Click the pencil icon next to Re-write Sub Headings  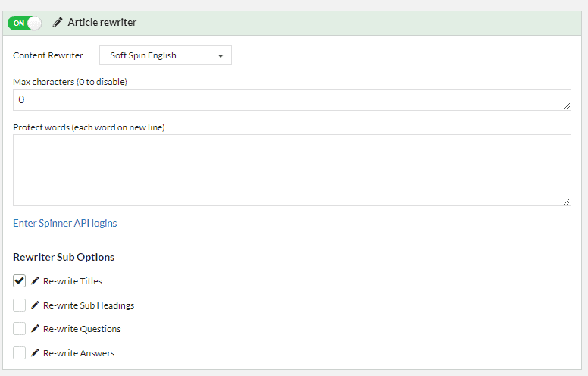35,305
